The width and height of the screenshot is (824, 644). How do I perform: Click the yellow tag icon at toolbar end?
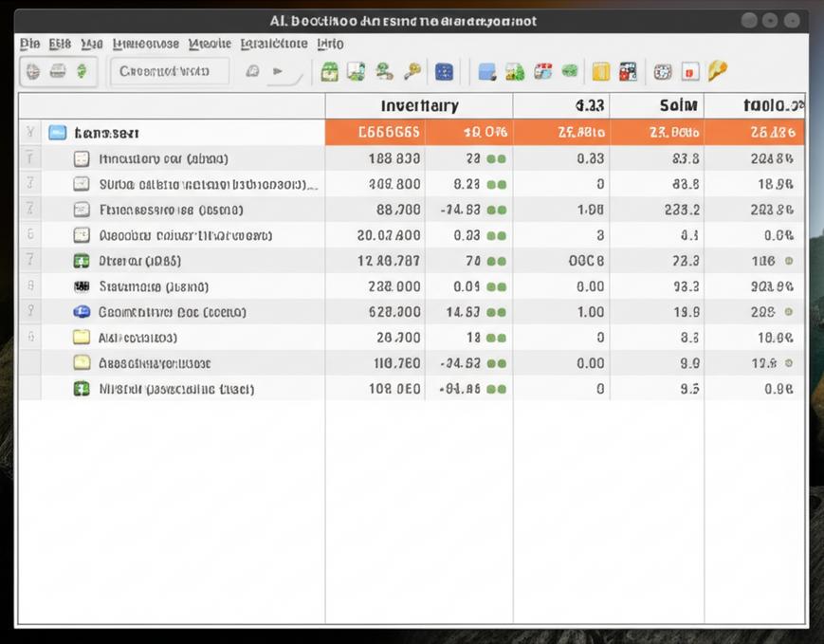point(717,70)
